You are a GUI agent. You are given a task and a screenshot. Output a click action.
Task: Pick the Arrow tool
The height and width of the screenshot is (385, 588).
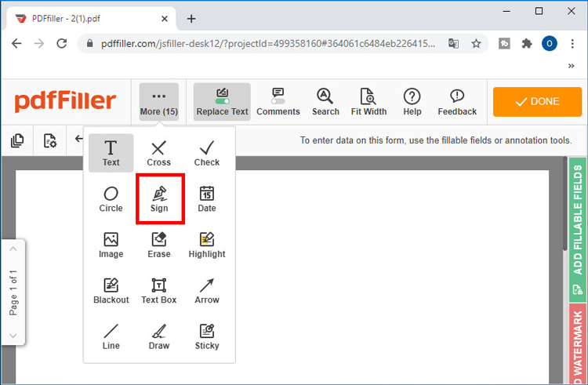tap(207, 291)
